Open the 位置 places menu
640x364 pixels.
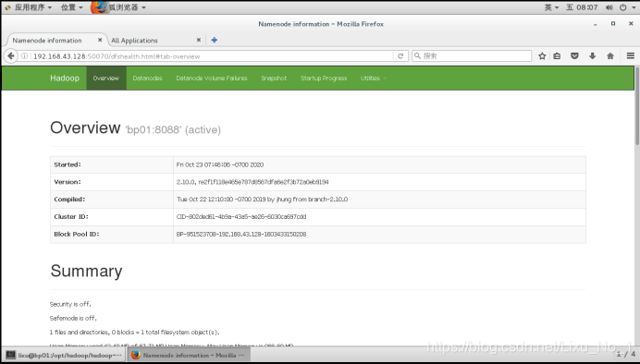tap(71, 7)
